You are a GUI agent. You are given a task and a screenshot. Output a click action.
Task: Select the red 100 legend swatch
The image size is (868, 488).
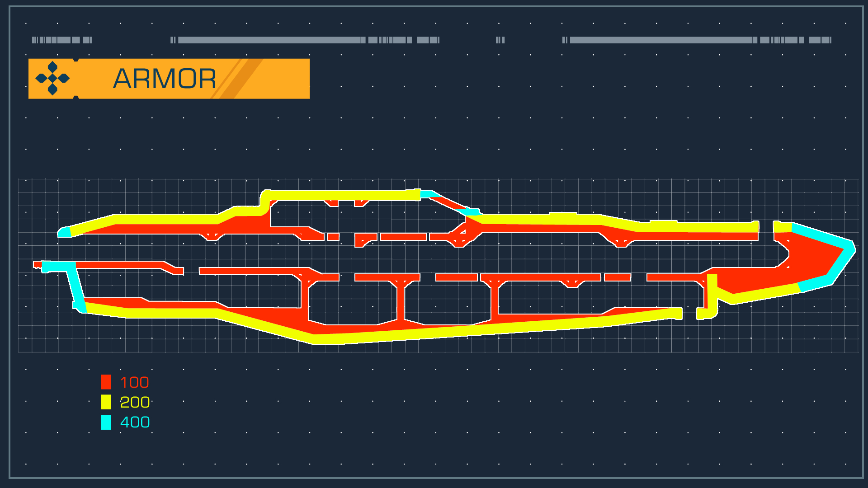[106, 382]
